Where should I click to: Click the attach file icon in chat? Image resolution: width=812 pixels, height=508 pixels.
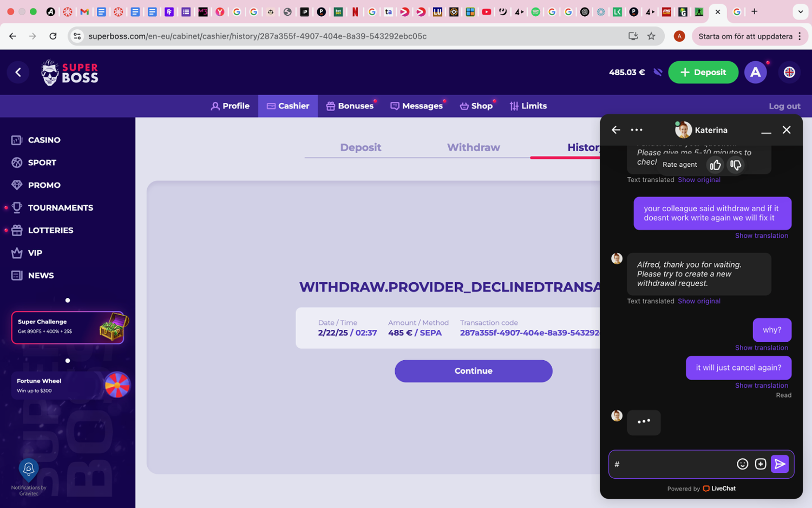click(x=760, y=464)
